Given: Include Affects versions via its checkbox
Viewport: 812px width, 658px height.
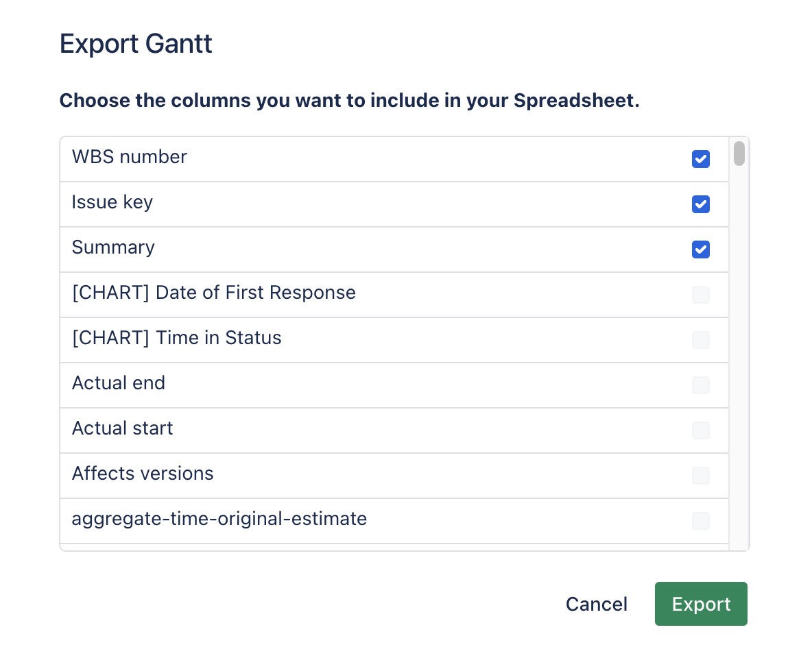Looking at the screenshot, I should coord(700,476).
